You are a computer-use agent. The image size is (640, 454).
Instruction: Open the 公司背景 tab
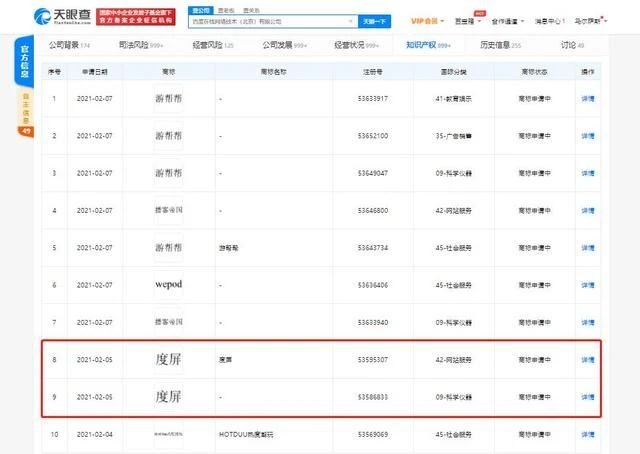(69, 45)
